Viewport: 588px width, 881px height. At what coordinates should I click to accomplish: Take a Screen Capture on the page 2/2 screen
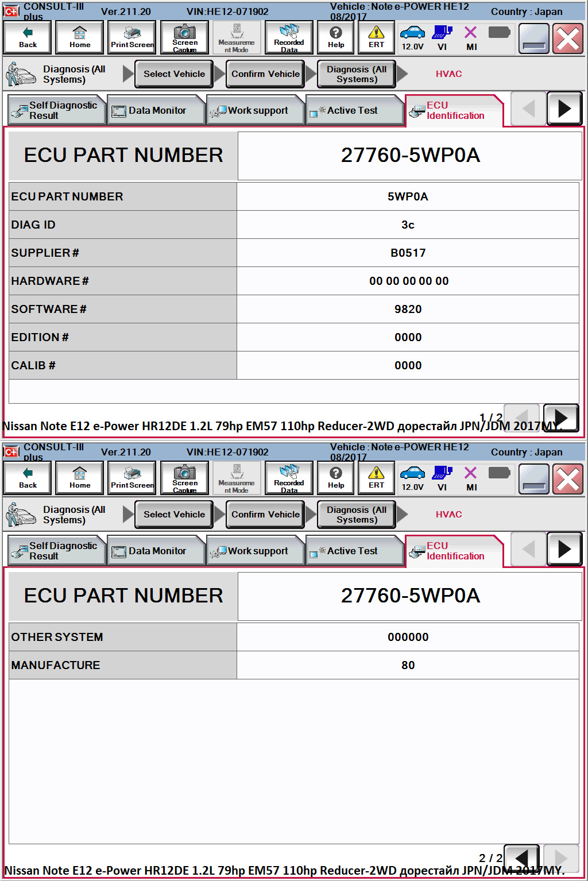185,478
